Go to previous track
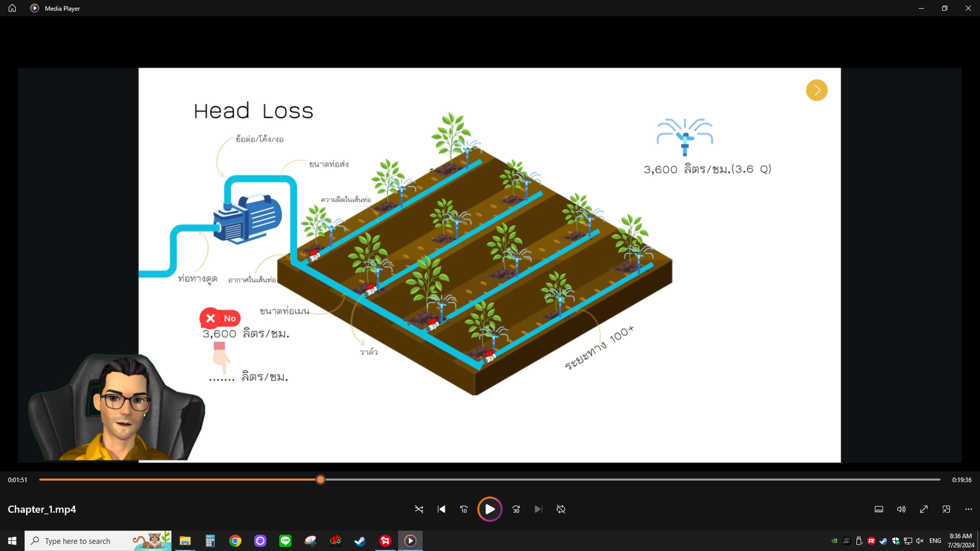 click(442, 510)
